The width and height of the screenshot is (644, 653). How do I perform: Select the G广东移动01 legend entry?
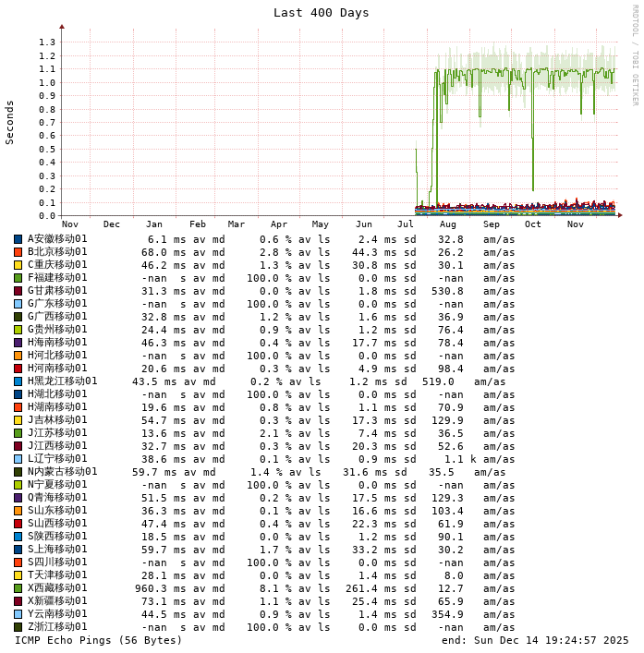57,304
